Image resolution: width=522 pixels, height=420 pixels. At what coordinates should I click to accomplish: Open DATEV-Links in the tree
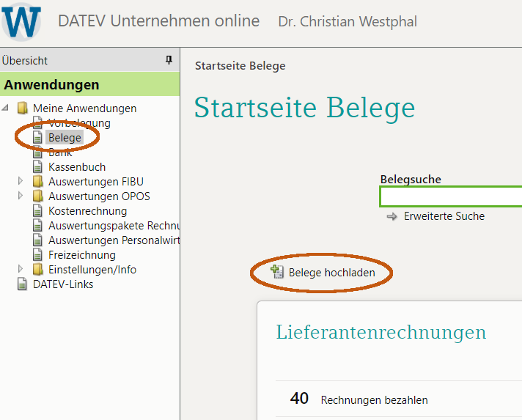point(63,284)
